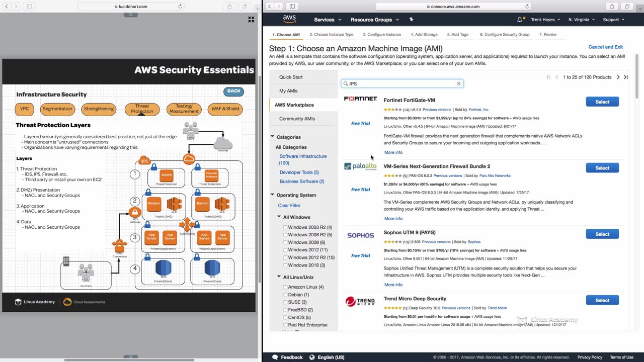Click the IPS search input field
Screen dimensions: 644x362
tap(402, 83)
